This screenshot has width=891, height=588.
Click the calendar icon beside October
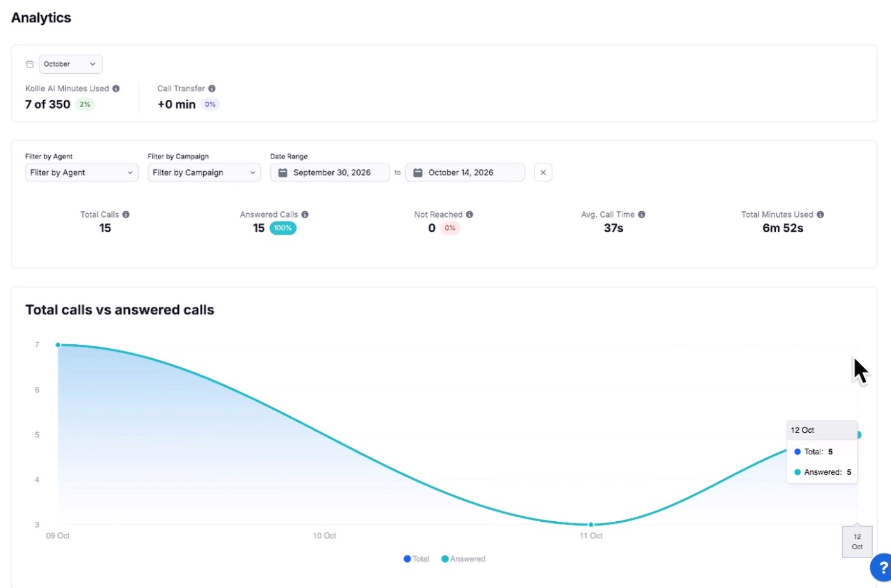(29, 64)
